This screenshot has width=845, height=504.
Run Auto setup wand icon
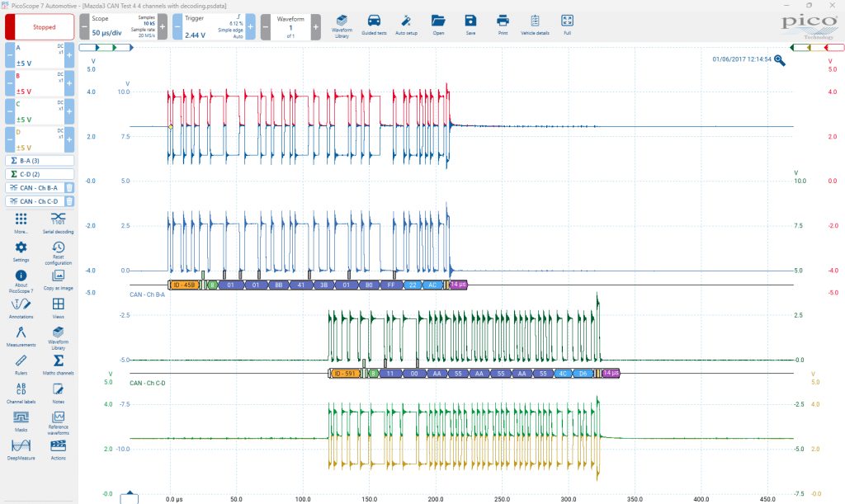406,26
